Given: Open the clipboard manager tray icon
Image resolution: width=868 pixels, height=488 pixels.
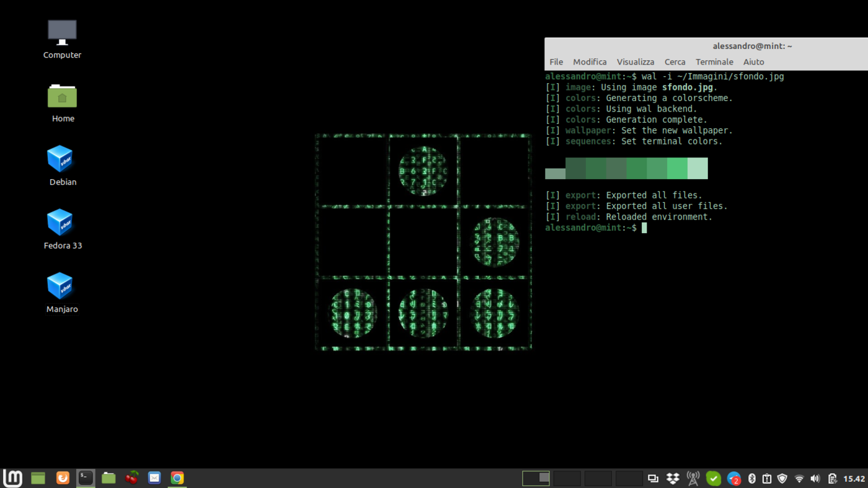Looking at the screenshot, I should pyautogui.click(x=766, y=478).
